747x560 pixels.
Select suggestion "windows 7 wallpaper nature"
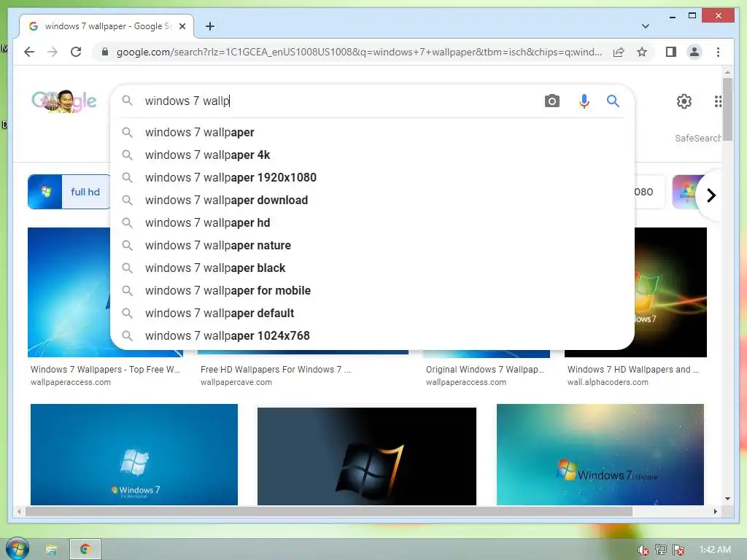point(372,245)
